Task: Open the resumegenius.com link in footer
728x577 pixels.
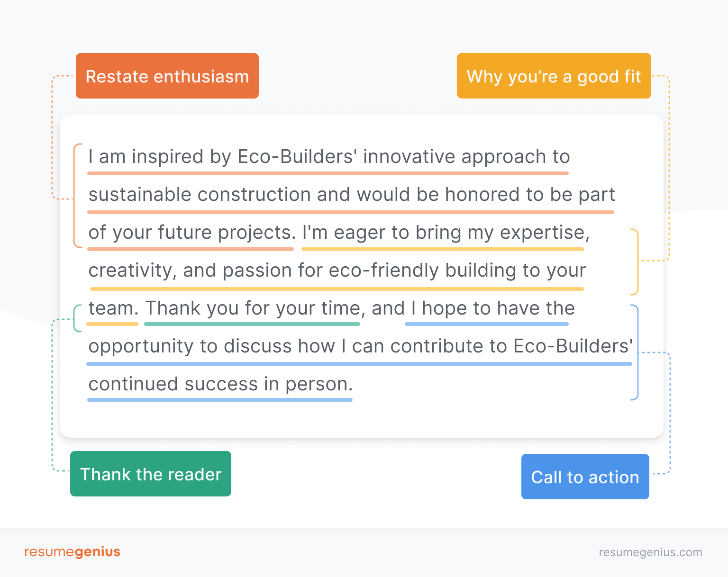Action: click(x=650, y=552)
